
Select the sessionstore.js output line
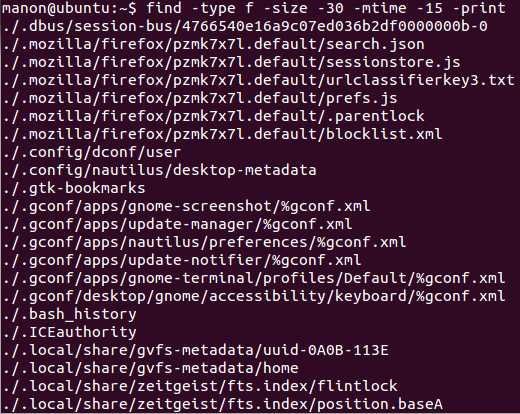232,62
